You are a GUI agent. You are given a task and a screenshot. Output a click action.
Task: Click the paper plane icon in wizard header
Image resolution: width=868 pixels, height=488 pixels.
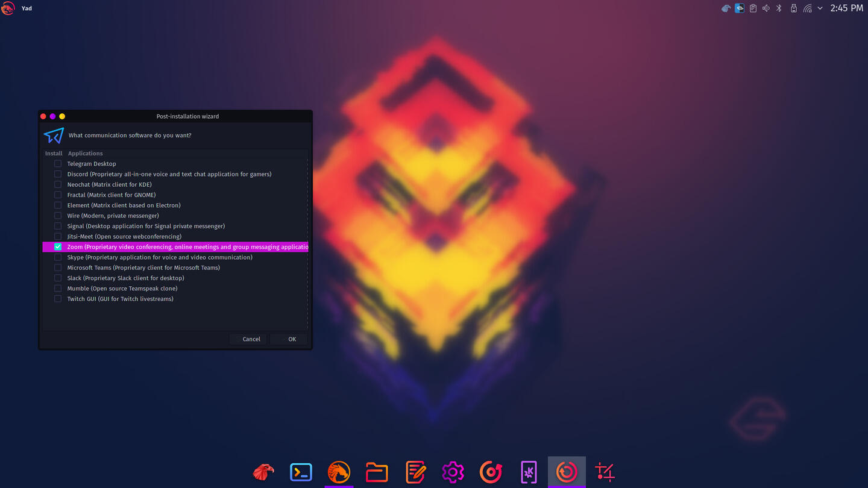[x=54, y=135]
